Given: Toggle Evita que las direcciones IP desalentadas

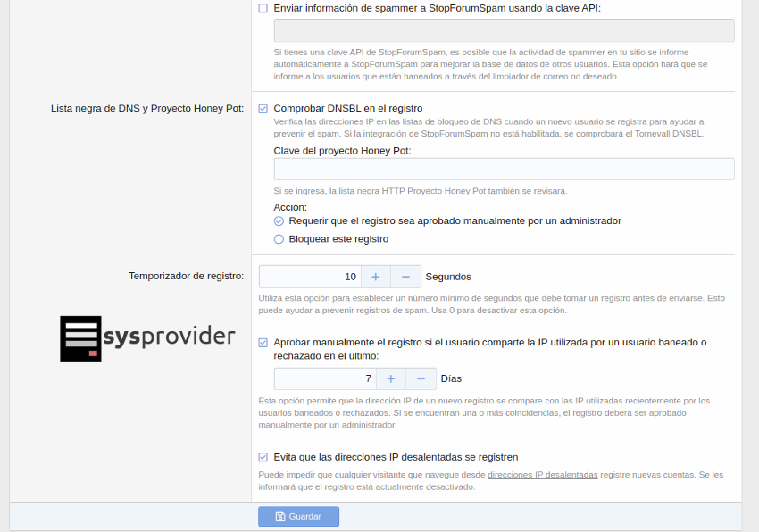Looking at the screenshot, I should pos(263,457).
